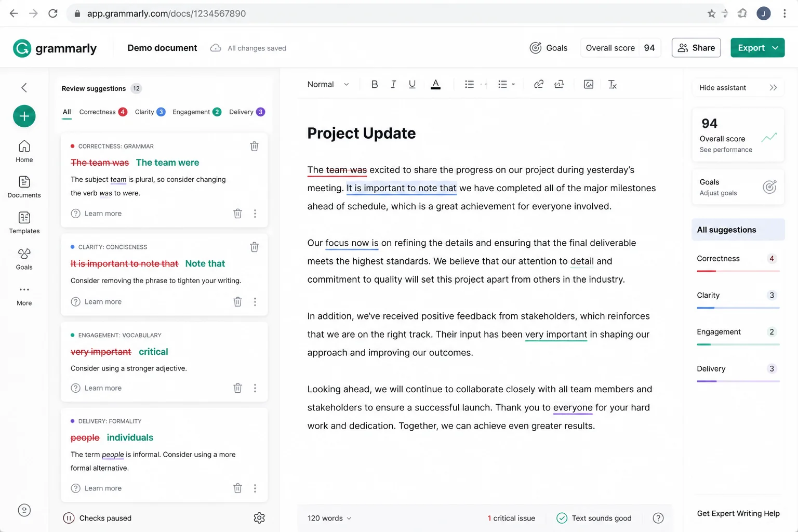Open more options on 'The team was' card
Screen dimensions: 798x532
(x=255, y=214)
